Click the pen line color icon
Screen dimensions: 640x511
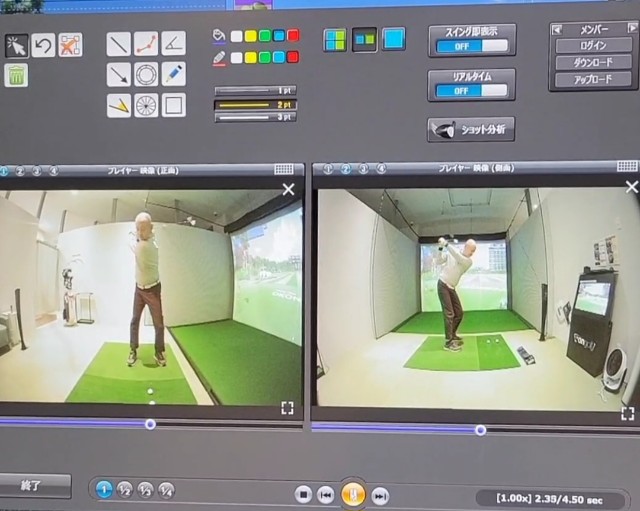pyautogui.click(x=219, y=58)
